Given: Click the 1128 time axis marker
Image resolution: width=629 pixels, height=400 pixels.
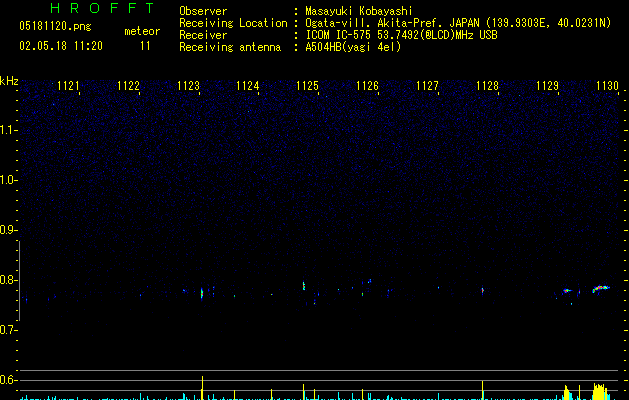Looking at the screenshot, I should [x=487, y=86].
